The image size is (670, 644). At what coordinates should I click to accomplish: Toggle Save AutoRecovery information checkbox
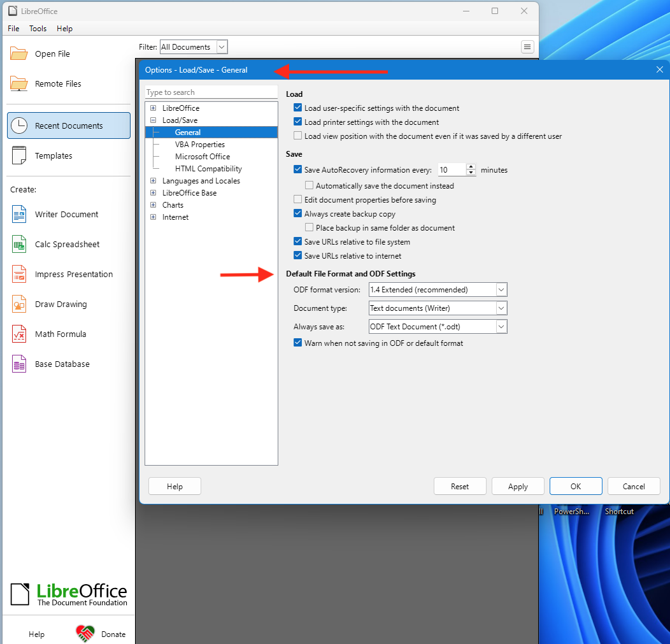pos(298,169)
